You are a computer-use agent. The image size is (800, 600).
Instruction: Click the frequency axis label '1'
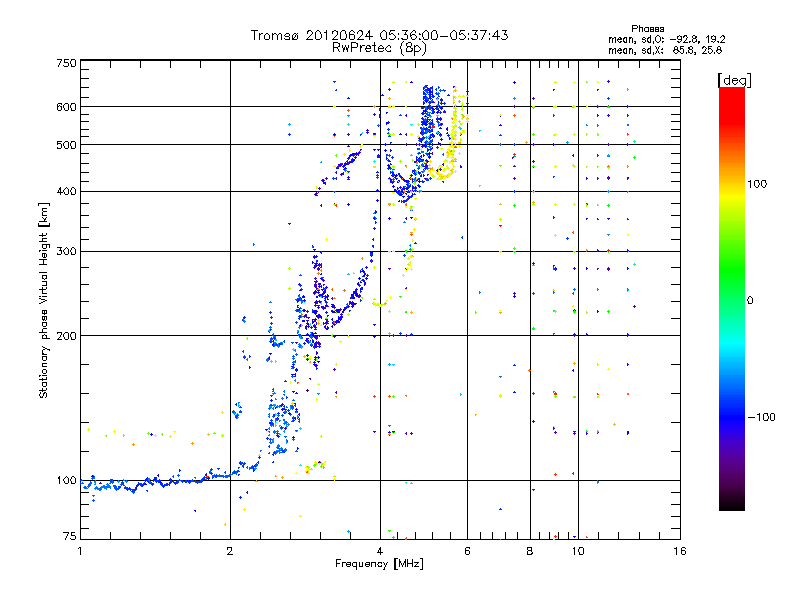click(80, 551)
